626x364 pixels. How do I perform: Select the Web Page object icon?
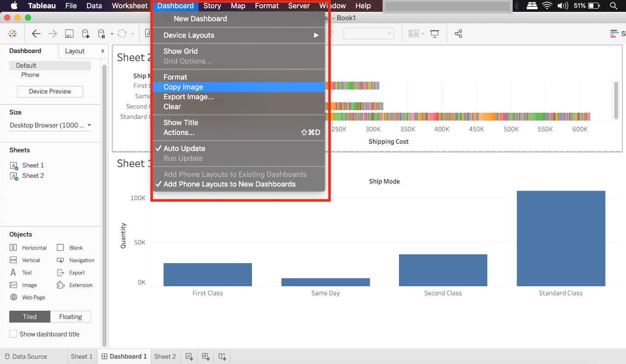(x=14, y=297)
